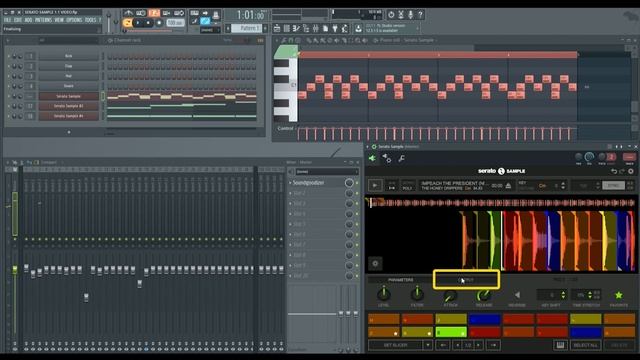This screenshot has height=360, width=640.
Task: Click the tempo field showing 100
Action: (175, 23)
